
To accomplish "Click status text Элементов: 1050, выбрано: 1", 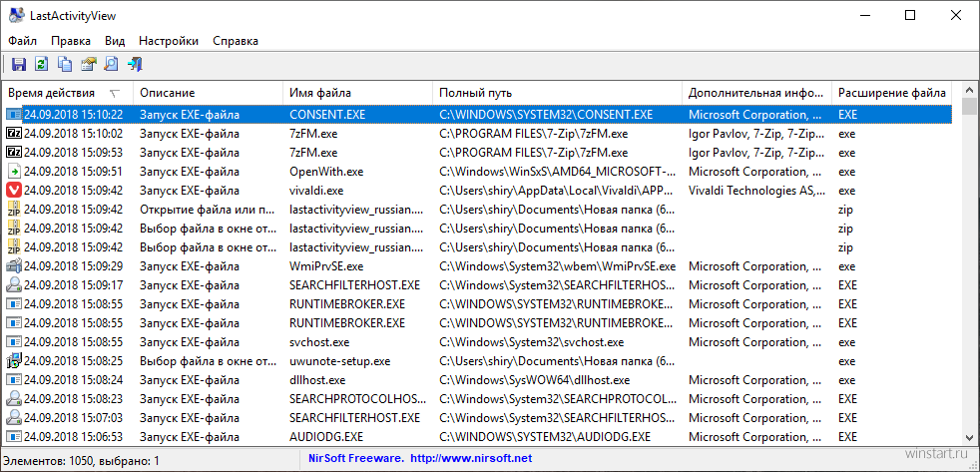I will click(x=81, y=461).
